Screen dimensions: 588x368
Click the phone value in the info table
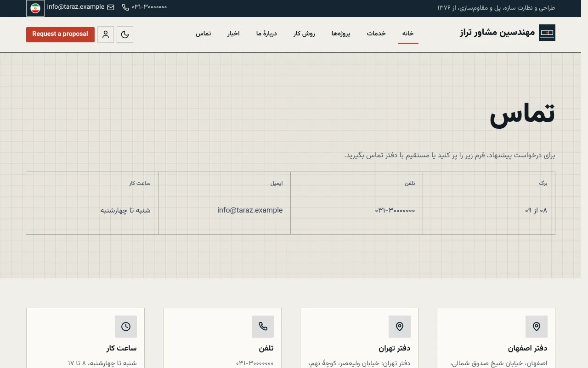[x=395, y=210]
